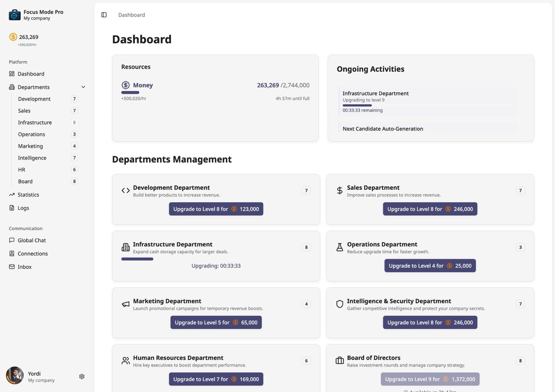555x392 pixels.
Task: Click the coin icon next to the money balance
Action: [x=13, y=37]
